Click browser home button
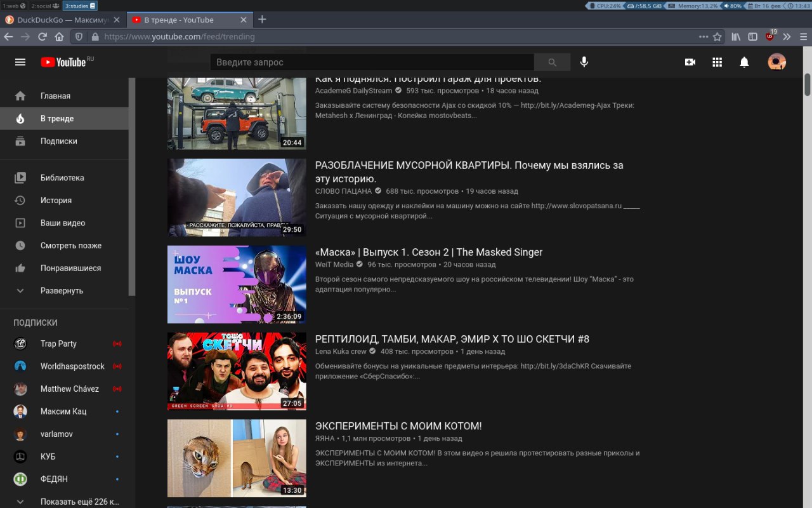The image size is (812, 508). [59, 37]
